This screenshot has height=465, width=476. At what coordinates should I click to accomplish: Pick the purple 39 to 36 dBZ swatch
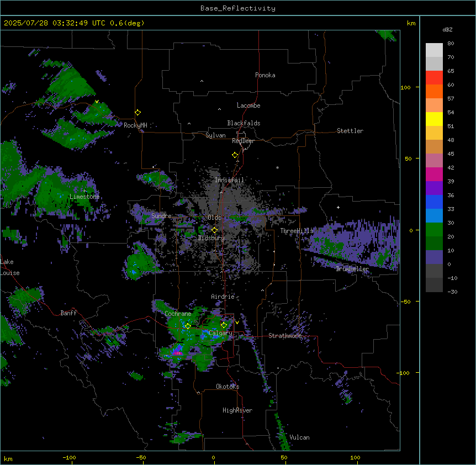(x=434, y=188)
